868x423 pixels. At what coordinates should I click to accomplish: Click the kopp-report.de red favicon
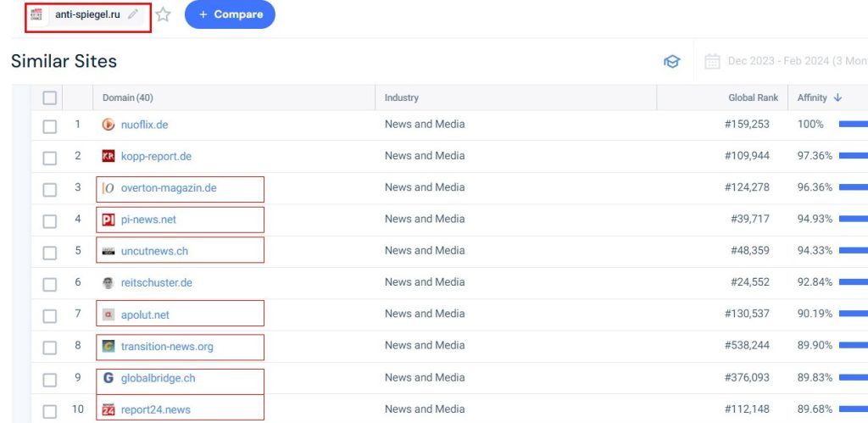pyautogui.click(x=108, y=156)
